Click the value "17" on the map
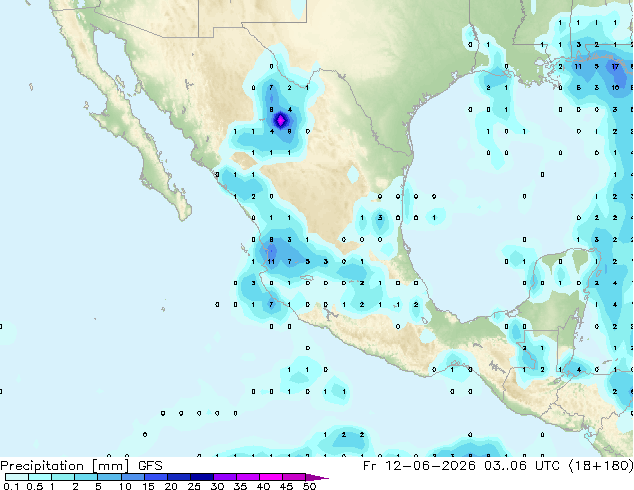 pos(615,66)
